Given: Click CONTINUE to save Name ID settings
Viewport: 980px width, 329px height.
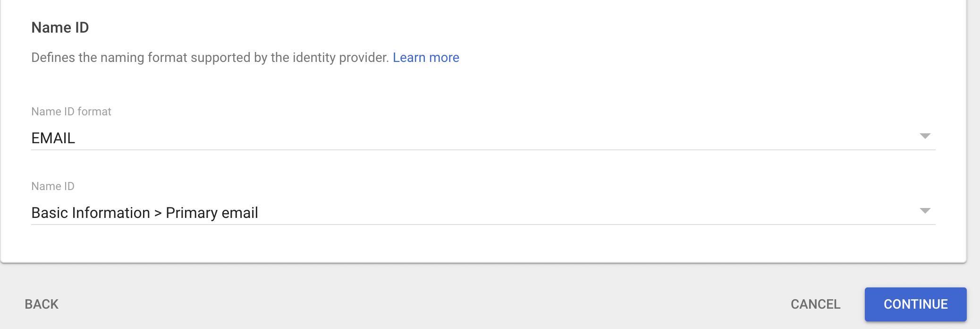Looking at the screenshot, I should pos(916,304).
